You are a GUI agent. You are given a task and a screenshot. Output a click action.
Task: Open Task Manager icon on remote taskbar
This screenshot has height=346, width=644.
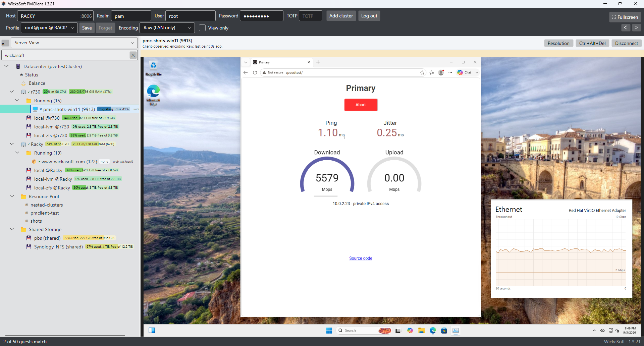coord(455,331)
